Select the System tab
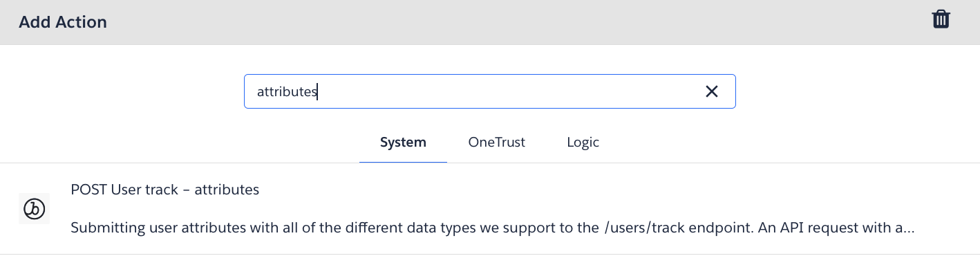This screenshot has height=265, width=980. pos(403,143)
